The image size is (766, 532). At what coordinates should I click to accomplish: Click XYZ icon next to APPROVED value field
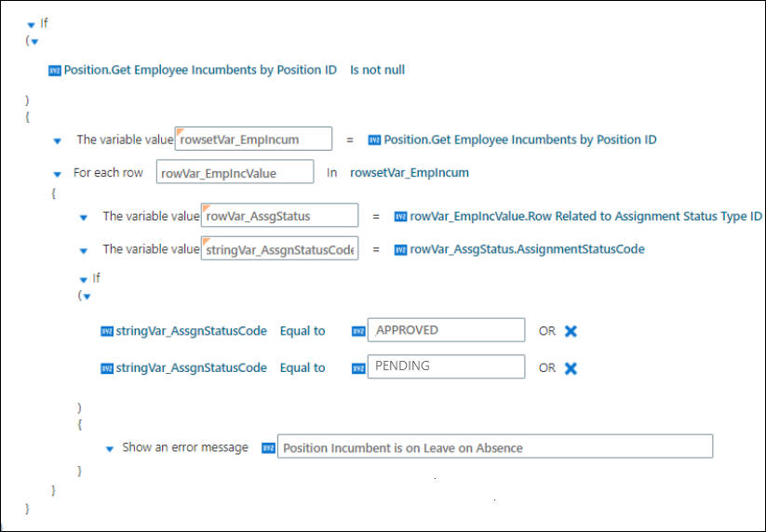point(358,331)
